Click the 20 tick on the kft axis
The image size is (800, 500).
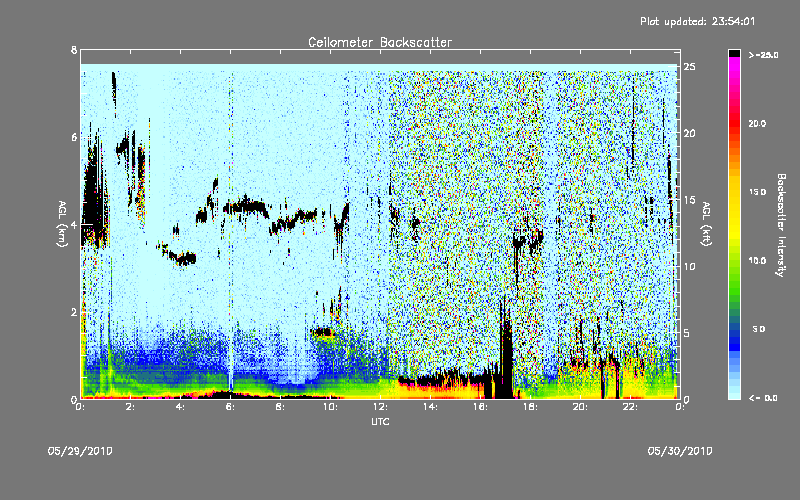(690, 133)
